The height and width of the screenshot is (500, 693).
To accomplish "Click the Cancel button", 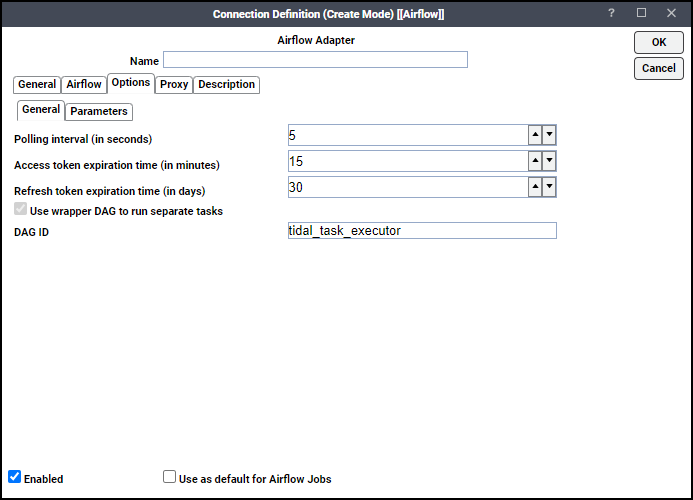I will [659, 69].
